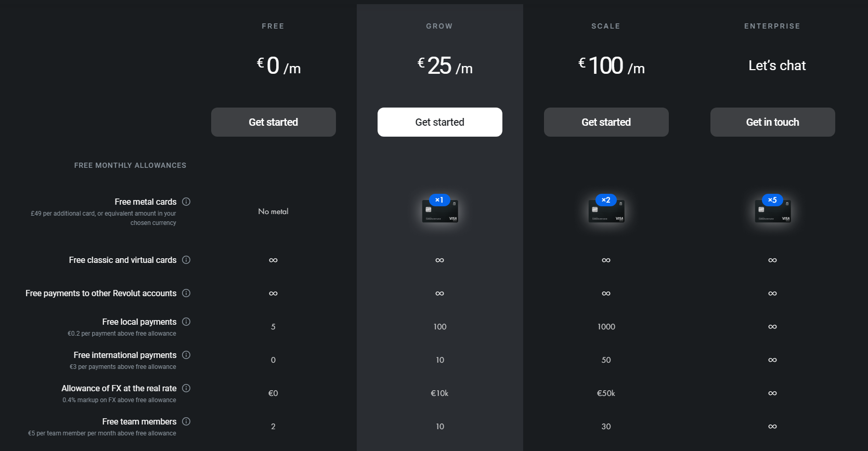868x451 pixels.
Task: Click info icon beside Free metal cards
Action: (x=186, y=202)
